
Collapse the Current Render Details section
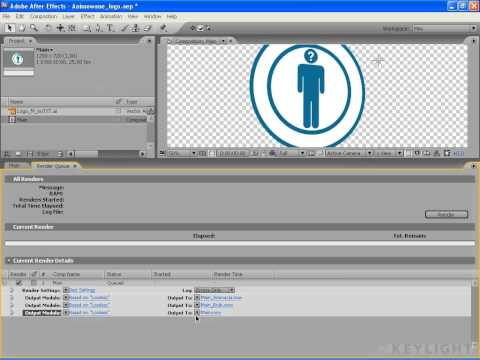click(x=9, y=261)
